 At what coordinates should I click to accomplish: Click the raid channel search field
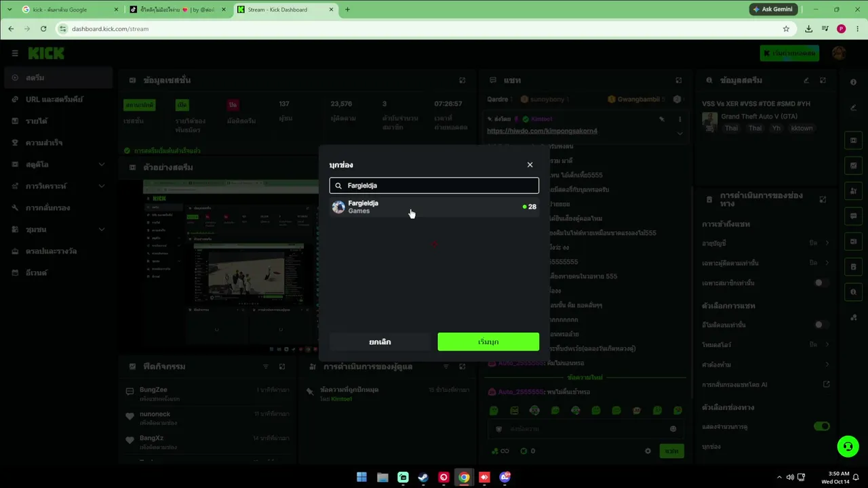pyautogui.click(x=434, y=185)
